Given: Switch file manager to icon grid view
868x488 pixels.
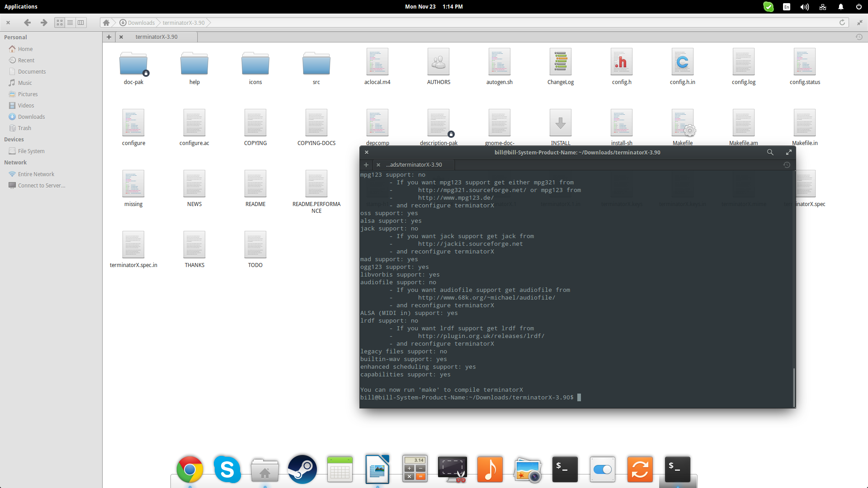Looking at the screenshot, I should [60, 23].
